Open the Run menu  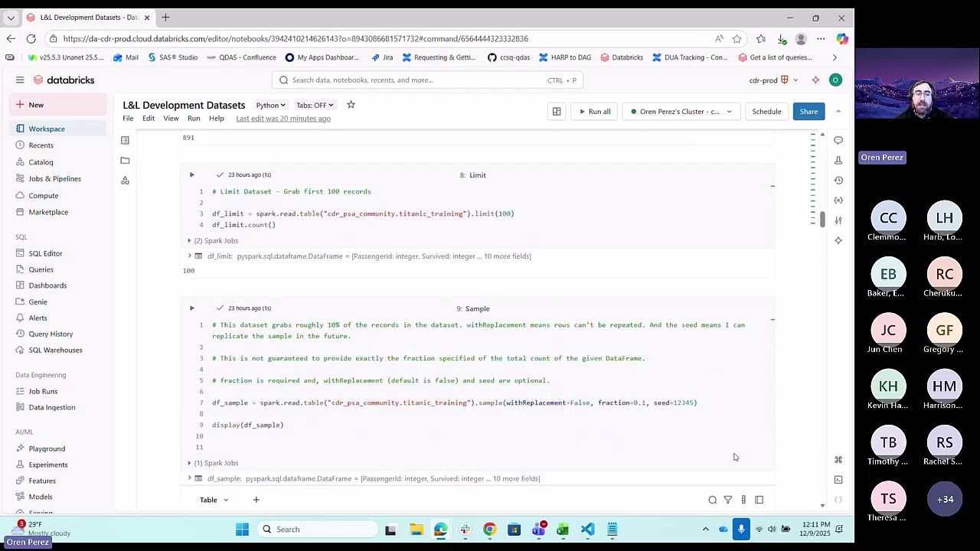[194, 119]
